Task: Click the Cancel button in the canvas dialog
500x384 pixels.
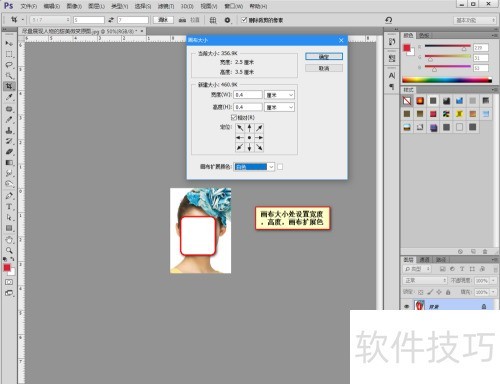Action: [324, 68]
